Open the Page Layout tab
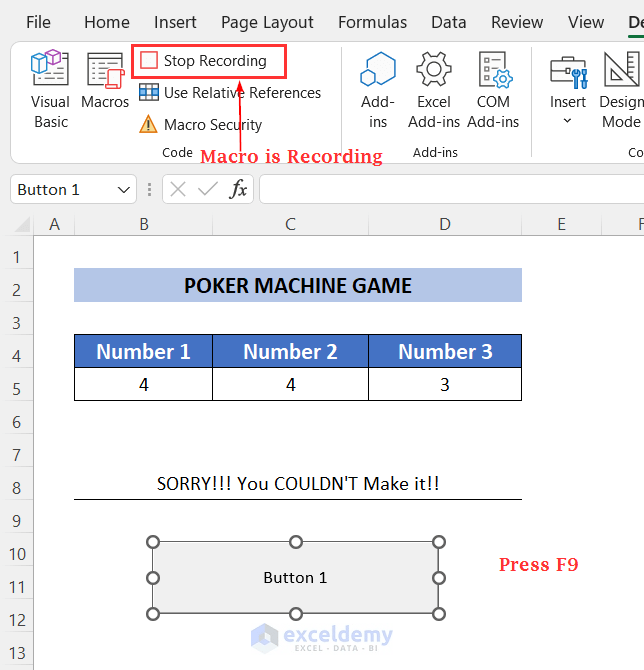The width and height of the screenshot is (644, 670). (x=267, y=22)
